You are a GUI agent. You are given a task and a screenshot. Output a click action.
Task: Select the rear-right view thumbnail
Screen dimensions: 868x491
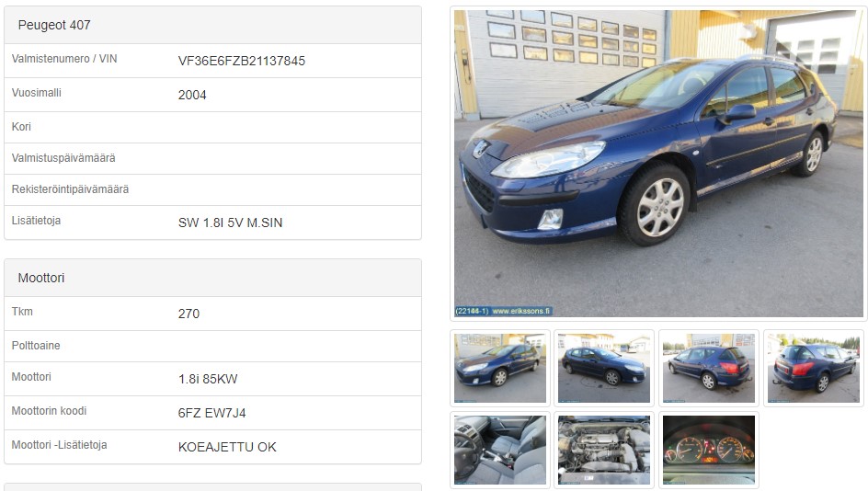tap(813, 368)
